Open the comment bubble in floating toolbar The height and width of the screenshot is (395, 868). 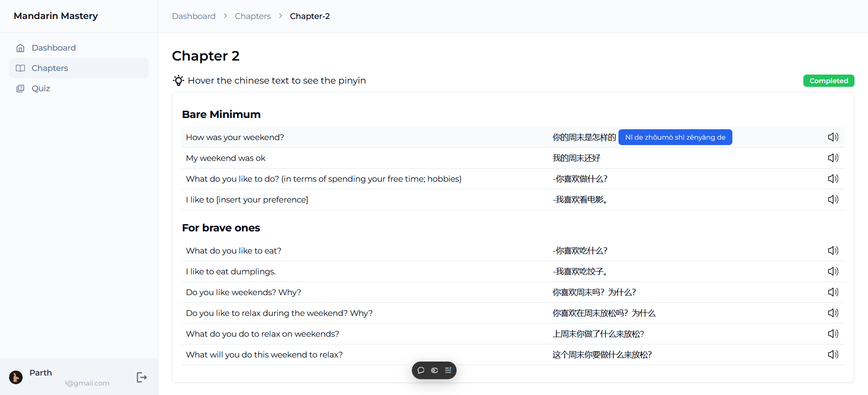[421, 370]
